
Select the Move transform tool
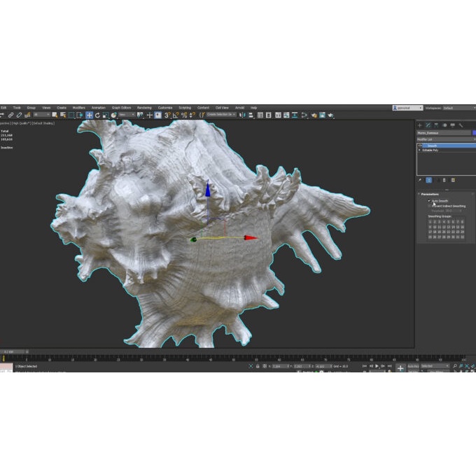tap(89, 115)
